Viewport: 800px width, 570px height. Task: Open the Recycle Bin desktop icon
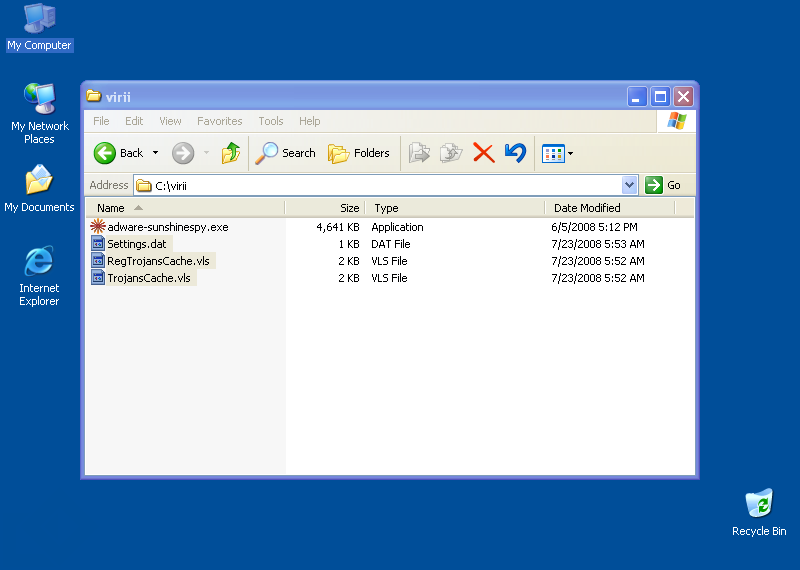(759, 512)
